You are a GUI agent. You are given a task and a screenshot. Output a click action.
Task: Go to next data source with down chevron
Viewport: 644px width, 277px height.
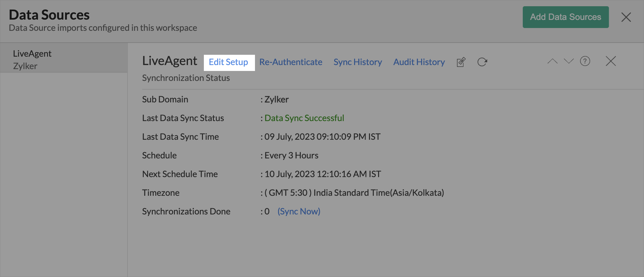[x=569, y=61]
